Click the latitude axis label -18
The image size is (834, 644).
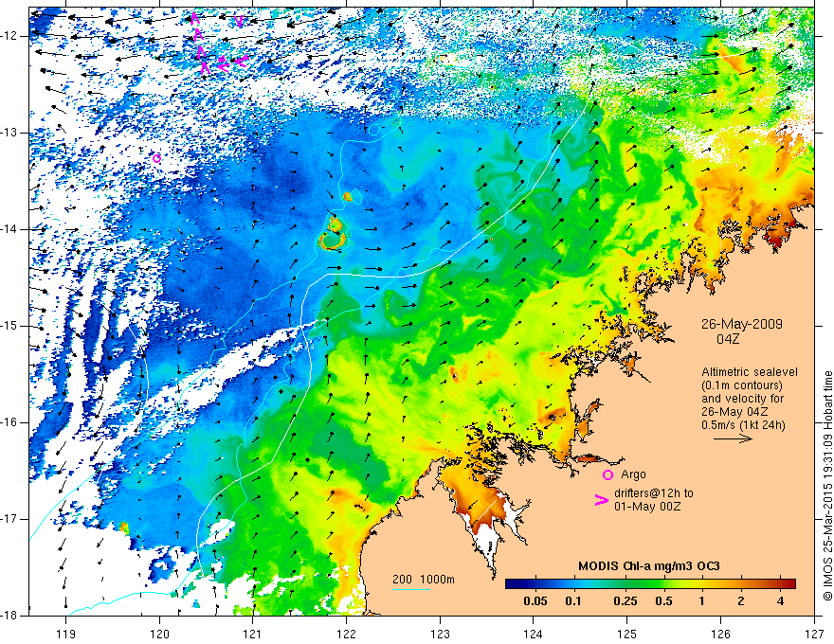click(9, 616)
